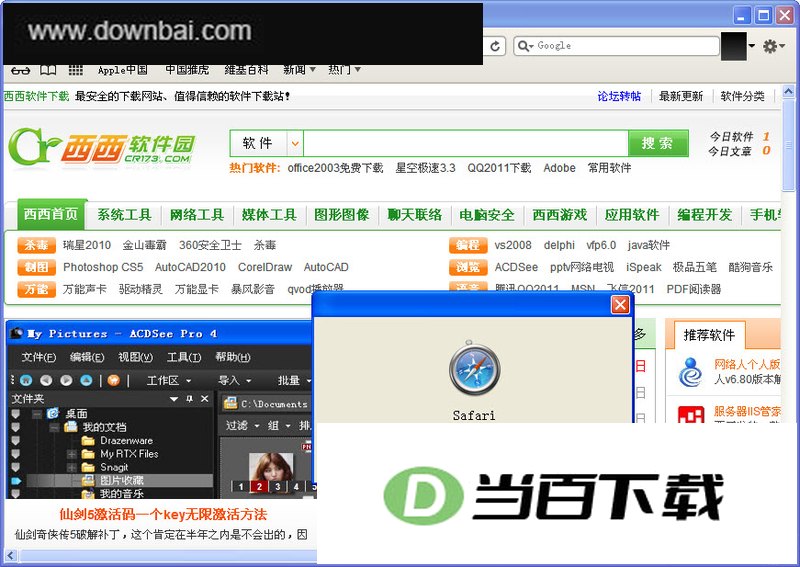The height and width of the screenshot is (567, 800).
Task: Open the 软件 search type dropdown
Action: [x=295, y=143]
